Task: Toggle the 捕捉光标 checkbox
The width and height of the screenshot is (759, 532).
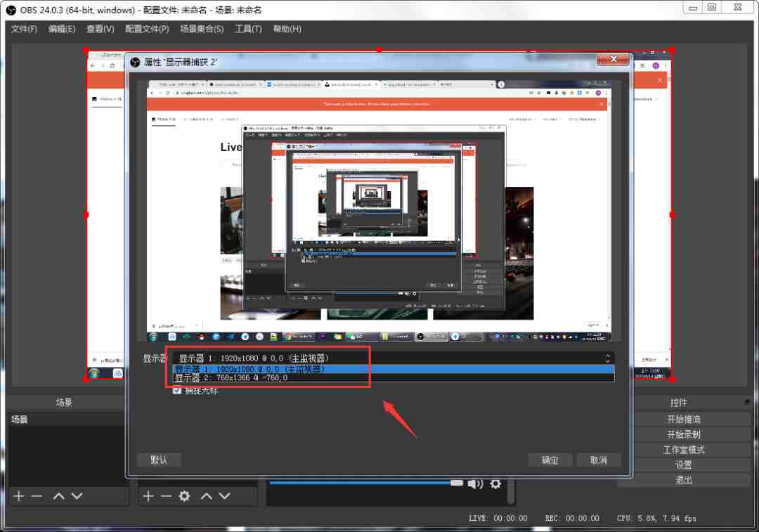Action: [176, 391]
